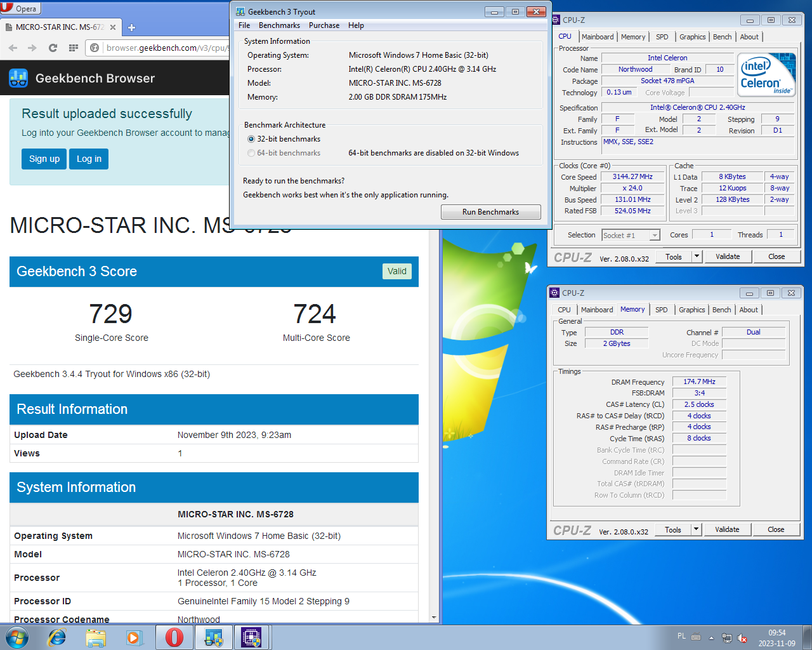Select the 64-bit benchmarks radio button

251,153
